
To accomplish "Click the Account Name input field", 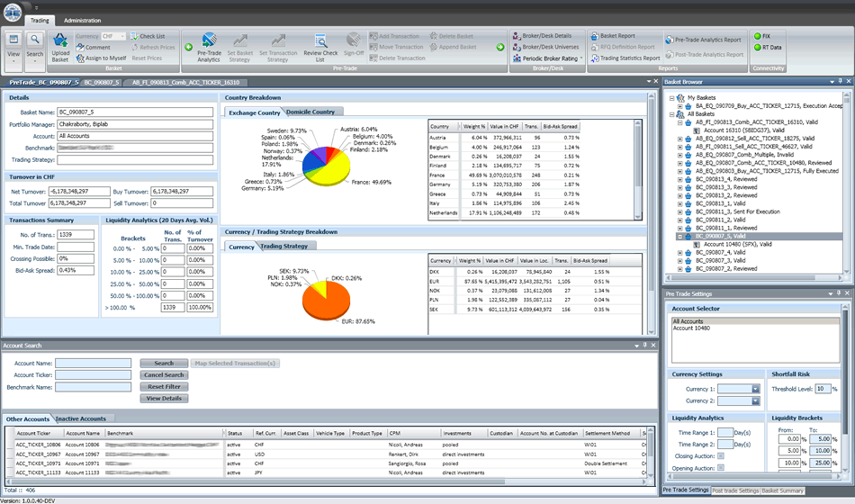I will (93, 364).
